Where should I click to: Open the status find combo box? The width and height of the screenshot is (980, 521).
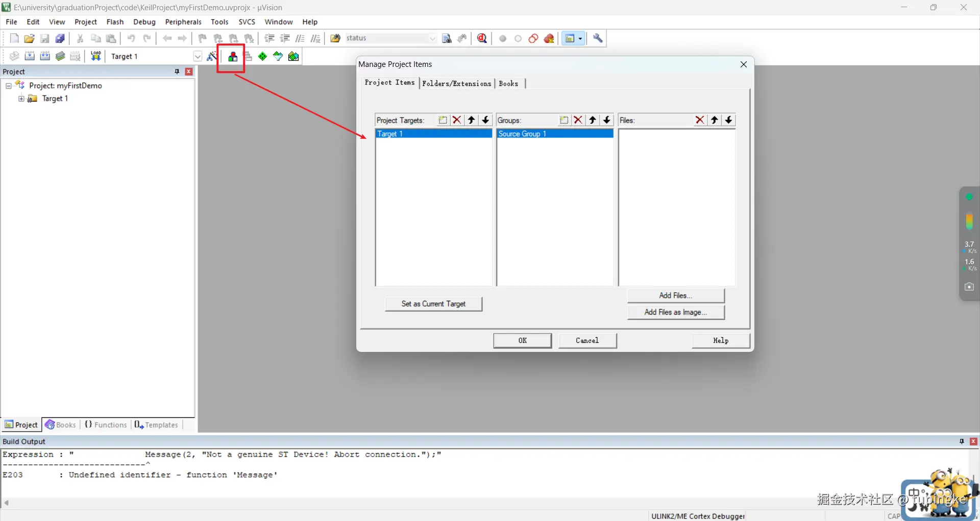[391, 38]
